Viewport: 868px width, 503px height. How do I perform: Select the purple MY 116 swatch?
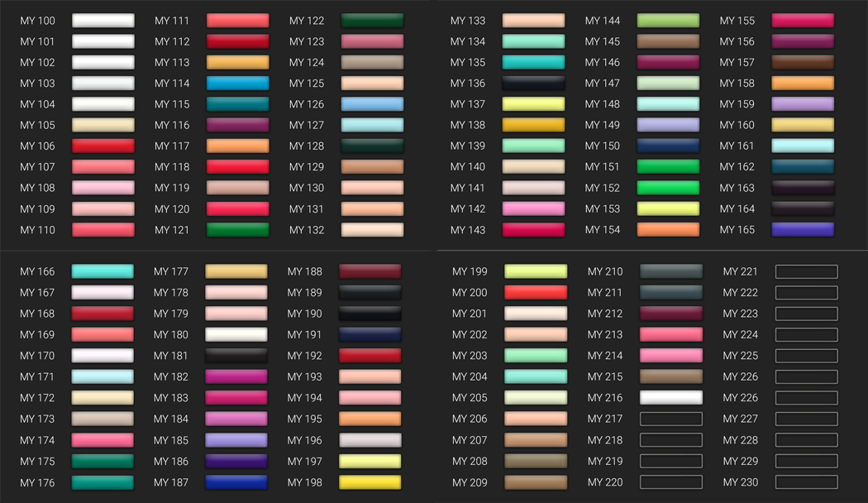click(237, 125)
